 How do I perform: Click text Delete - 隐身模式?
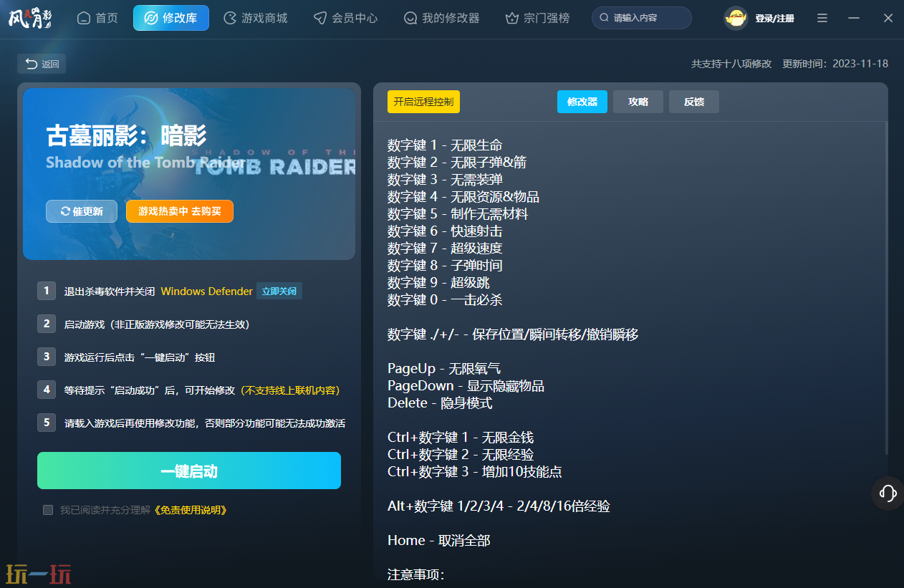[440, 403]
